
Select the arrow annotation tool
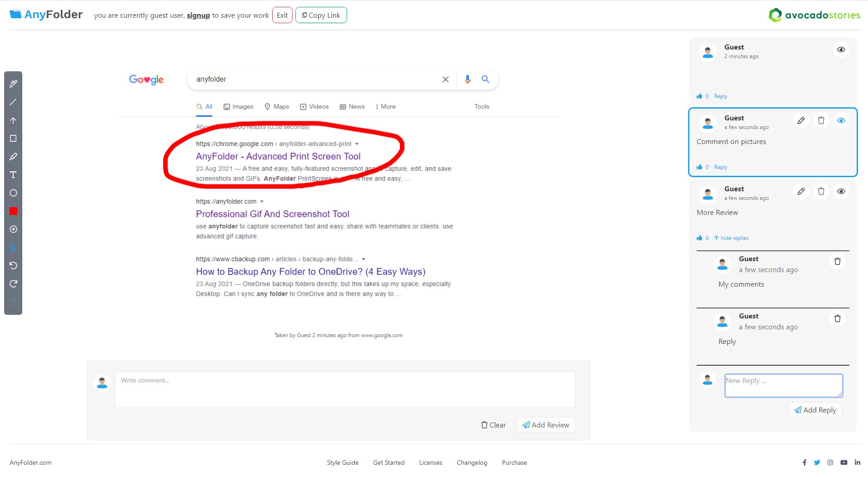[13, 120]
